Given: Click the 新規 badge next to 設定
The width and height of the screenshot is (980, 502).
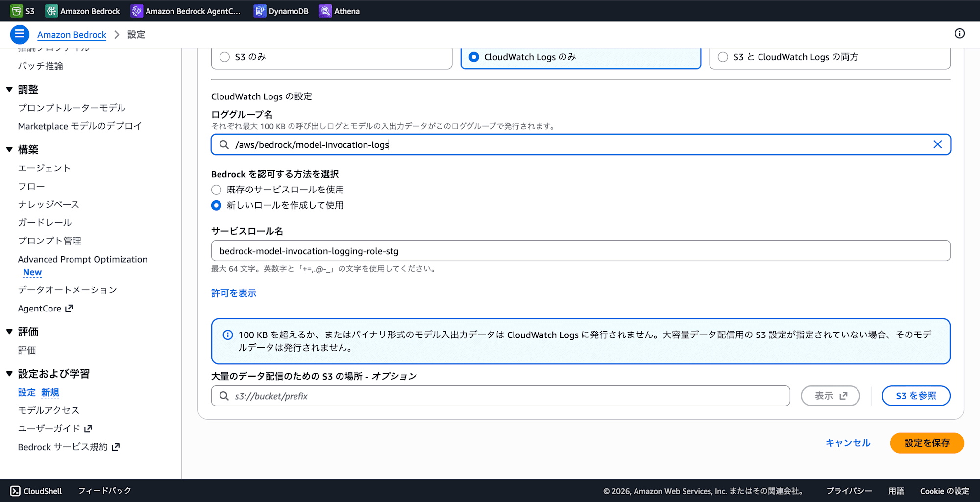Looking at the screenshot, I should (x=50, y=392).
